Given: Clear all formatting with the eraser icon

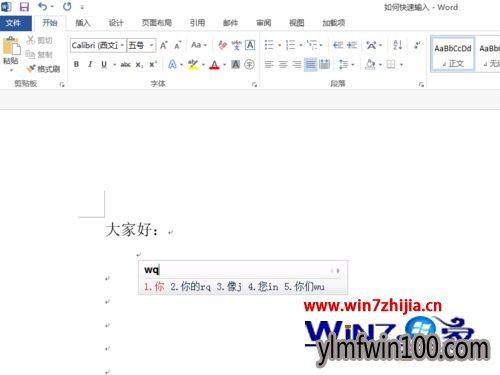Looking at the screenshot, I should point(222,45).
